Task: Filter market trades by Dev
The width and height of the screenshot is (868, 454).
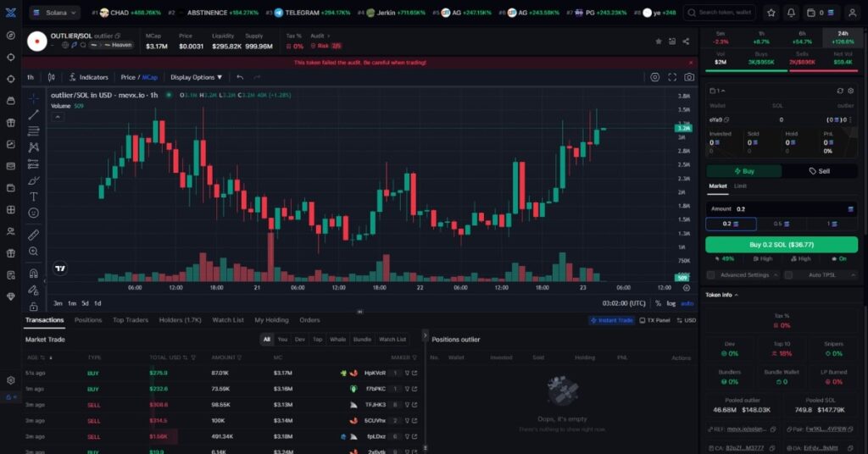Action: [299, 340]
